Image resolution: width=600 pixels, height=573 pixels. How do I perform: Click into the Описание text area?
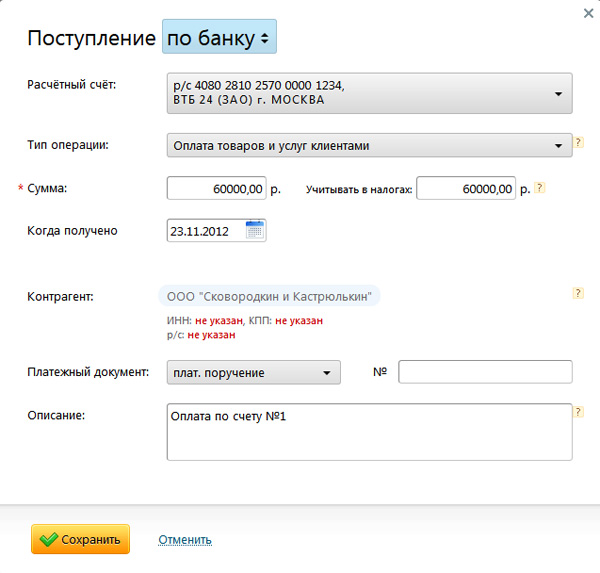[369, 432]
